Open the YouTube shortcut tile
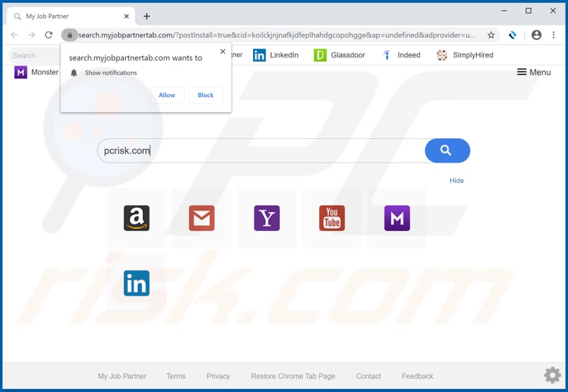The height and width of the screenshot is (392, 568). click(332, 218)
